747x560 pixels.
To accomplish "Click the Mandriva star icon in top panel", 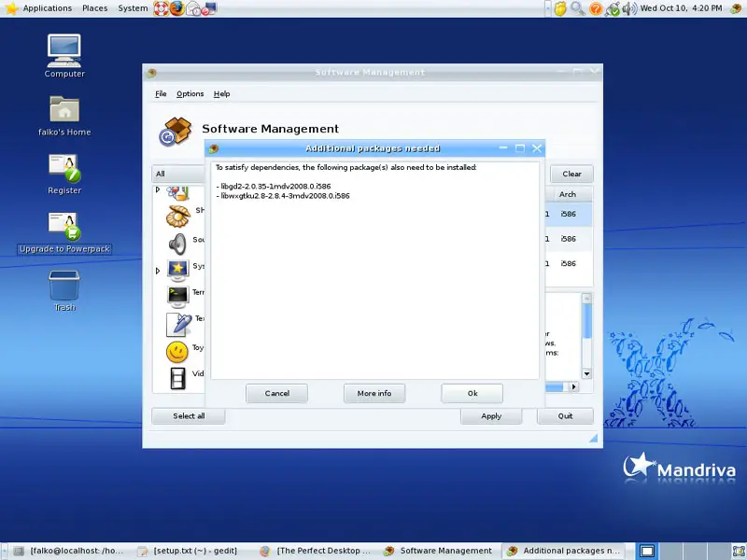I will coord(11,8).
